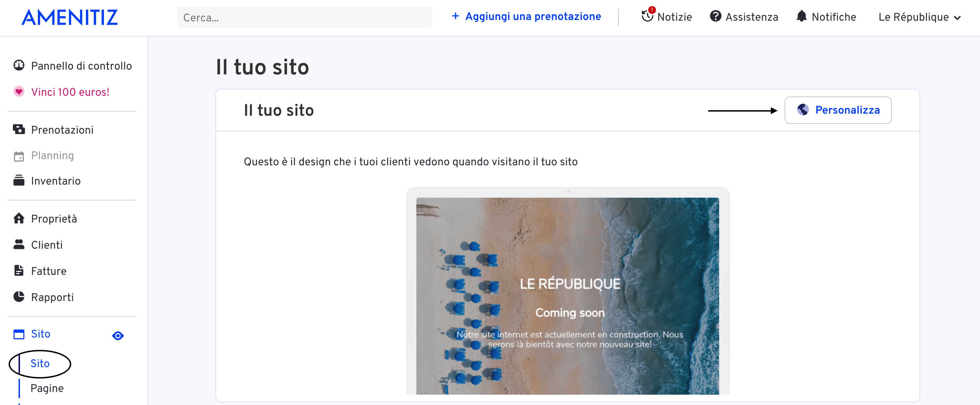
Task: Open Proprietà section
Action: click(54, 218)
